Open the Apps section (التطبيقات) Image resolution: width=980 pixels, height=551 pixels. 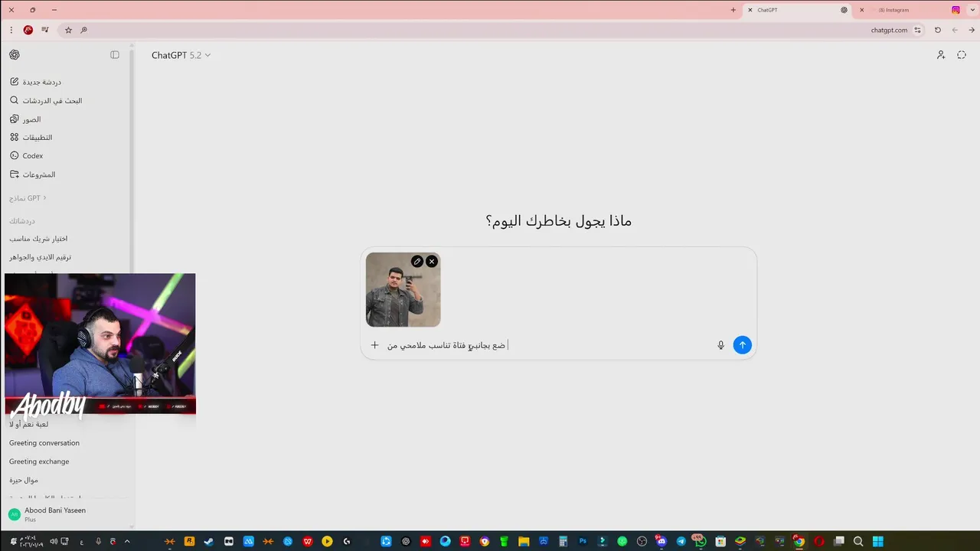coord(31,138)
